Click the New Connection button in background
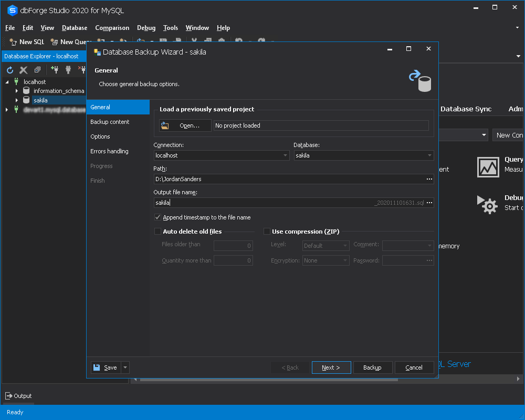 tap(508, 135)
